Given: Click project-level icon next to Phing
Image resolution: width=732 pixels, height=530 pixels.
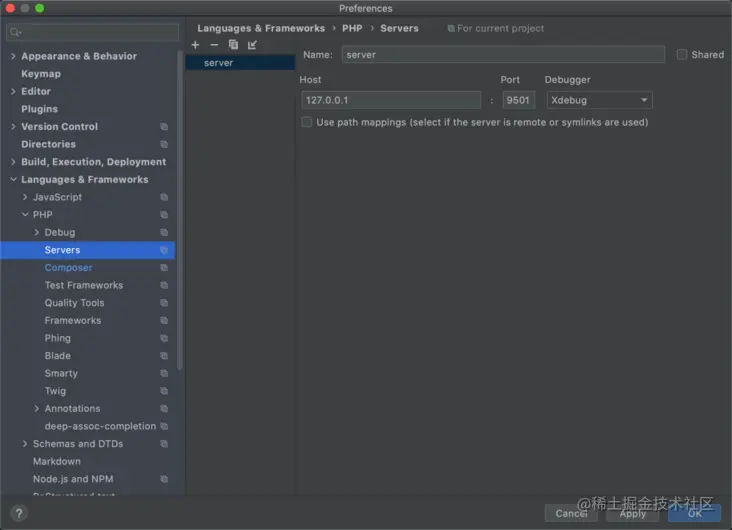Looking at the screenshot, I should click(x=164, y=338).
